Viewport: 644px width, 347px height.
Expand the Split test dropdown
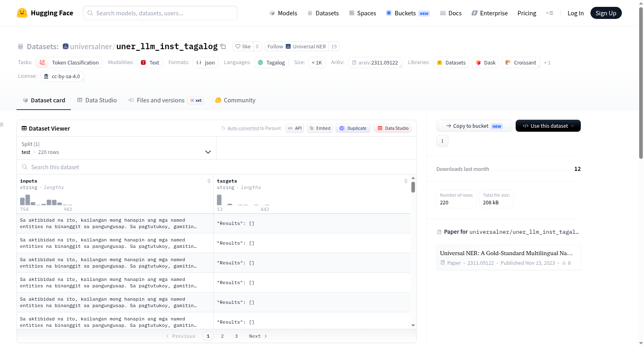pyautogui.click(x=116, y=148)
